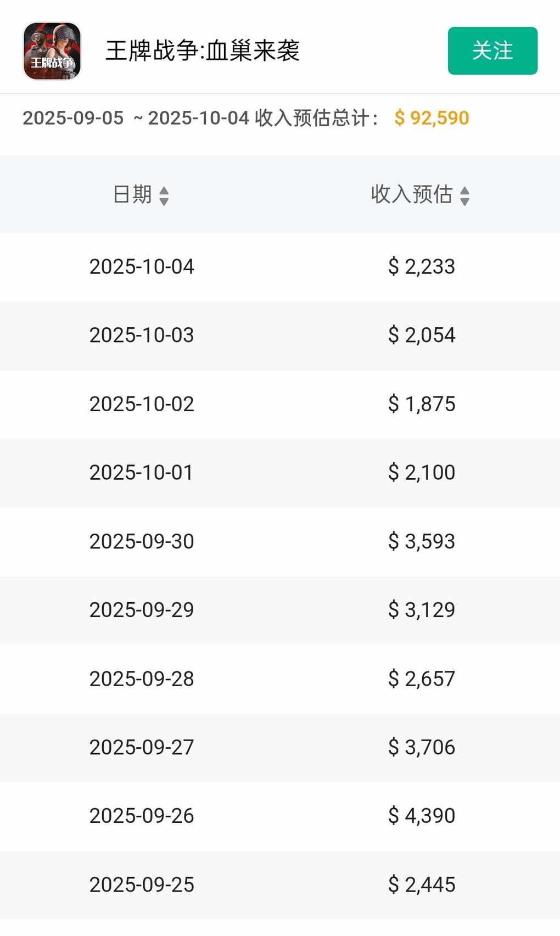This screenshot has height=936, width=560.
Task: Click the green 关注 follow button
Action: click(492, 51)
